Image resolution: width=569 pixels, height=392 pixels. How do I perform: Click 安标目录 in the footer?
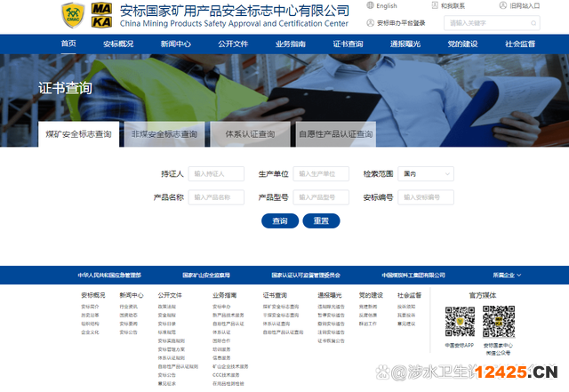[166, 324]
